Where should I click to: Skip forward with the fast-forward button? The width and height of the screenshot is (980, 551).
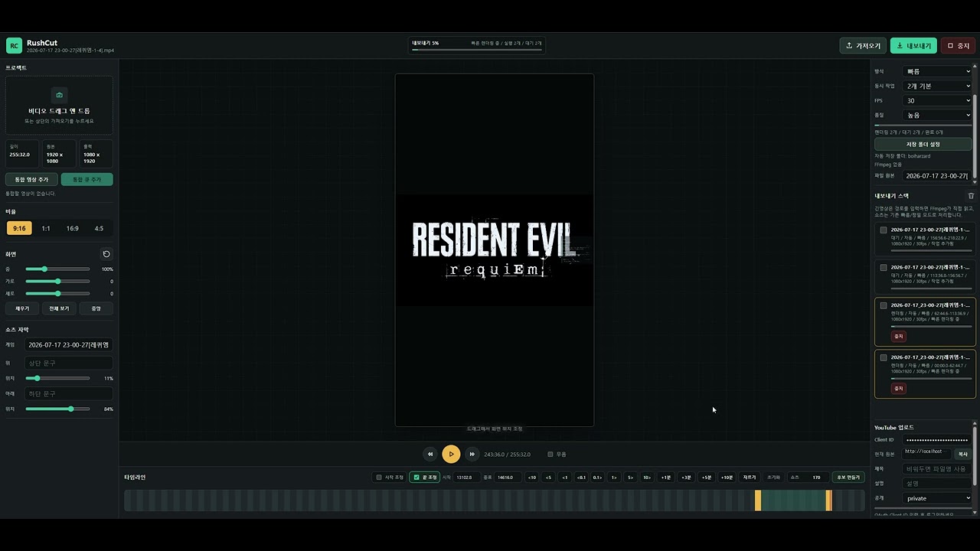point(472,454)
